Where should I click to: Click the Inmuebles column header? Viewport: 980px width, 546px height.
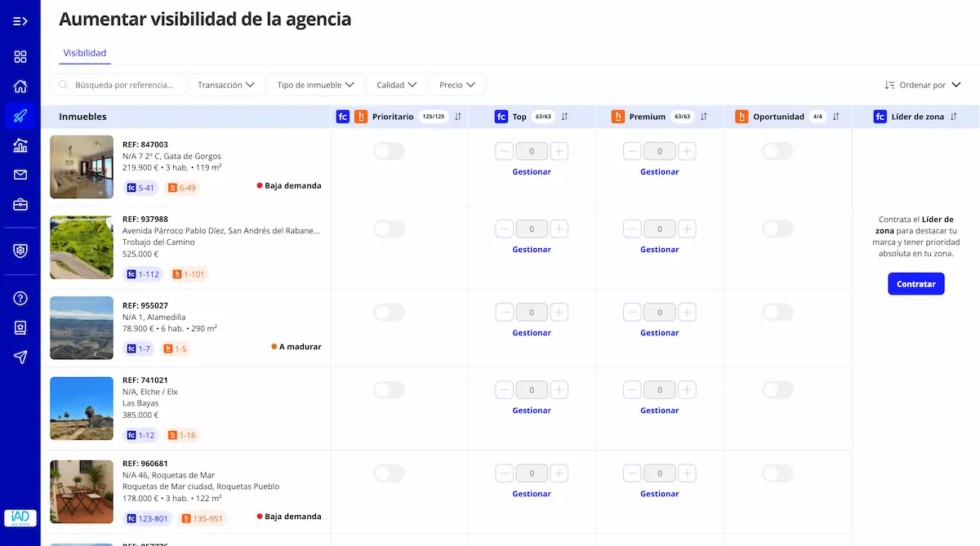point(82,117)
